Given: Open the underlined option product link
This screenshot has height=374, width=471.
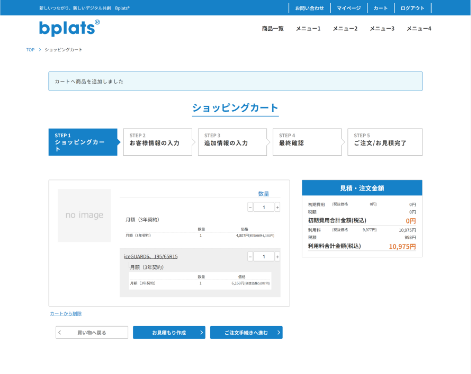Looking at the screenshot, I should click(151, 256).
